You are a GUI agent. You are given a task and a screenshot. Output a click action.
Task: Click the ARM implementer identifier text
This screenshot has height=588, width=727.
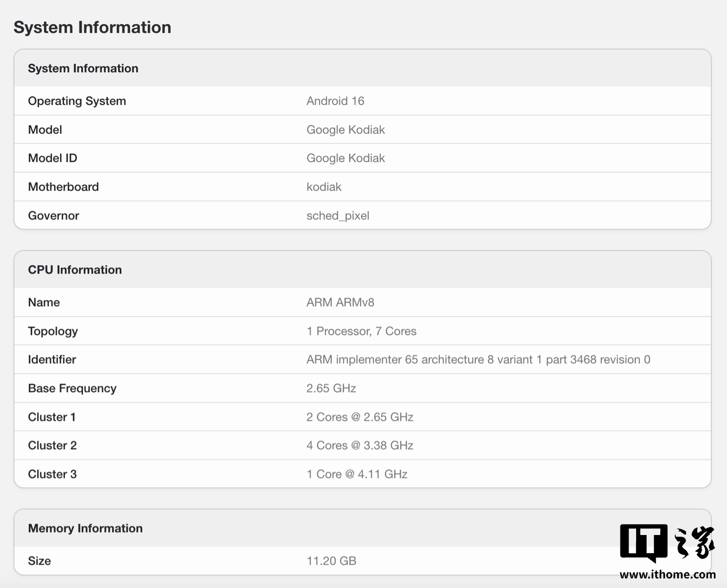(478, 359)
